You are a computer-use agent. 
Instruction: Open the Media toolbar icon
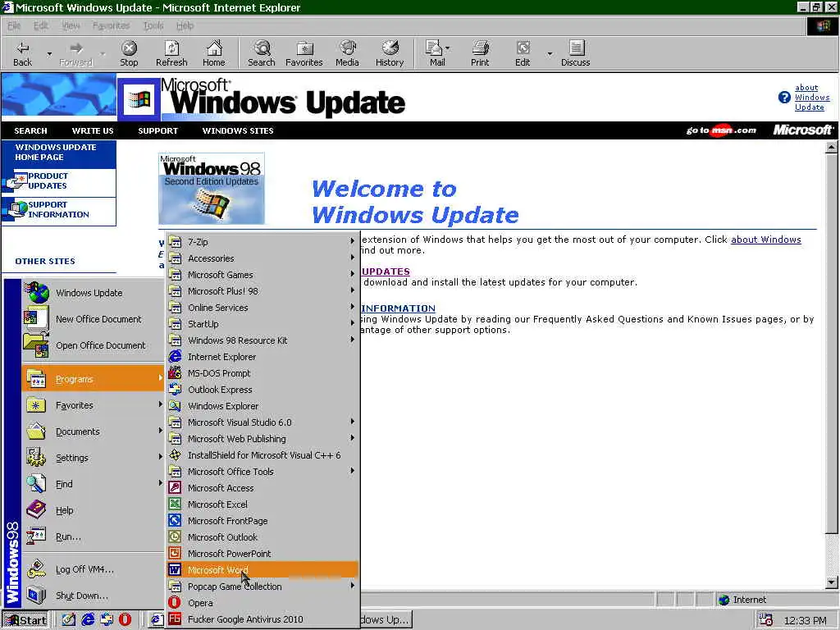coord(347,53)
